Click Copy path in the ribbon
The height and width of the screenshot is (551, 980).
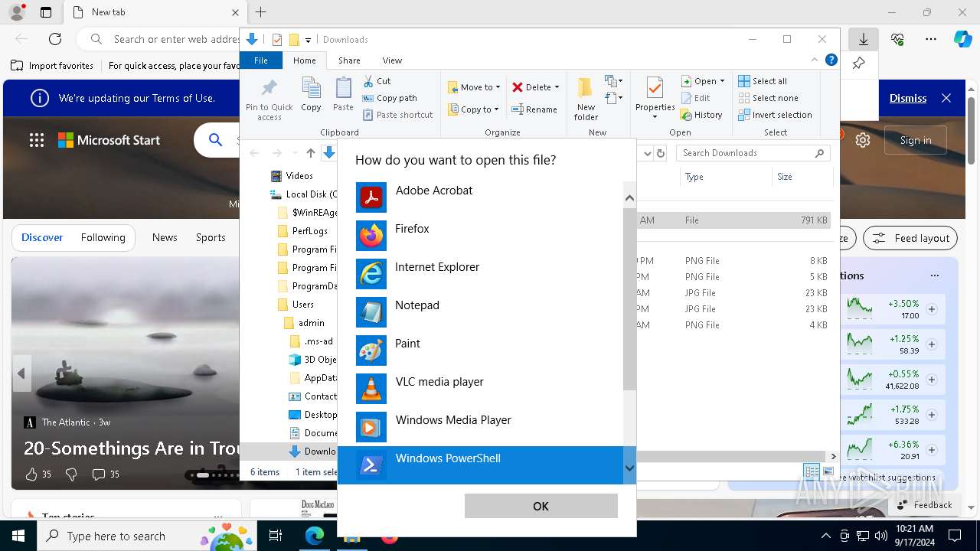tap(390, 98)
